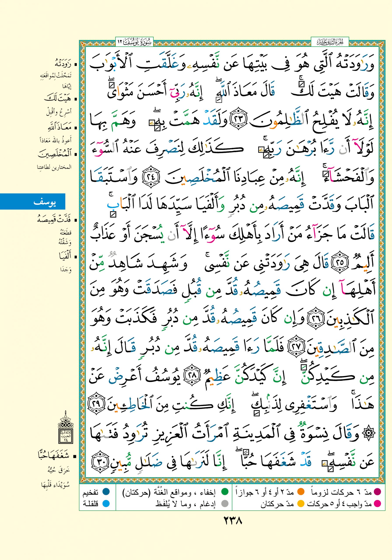Open the glossary word الْمُخْلَصِينَ
The image size is (392, 560).
(55, 154)
